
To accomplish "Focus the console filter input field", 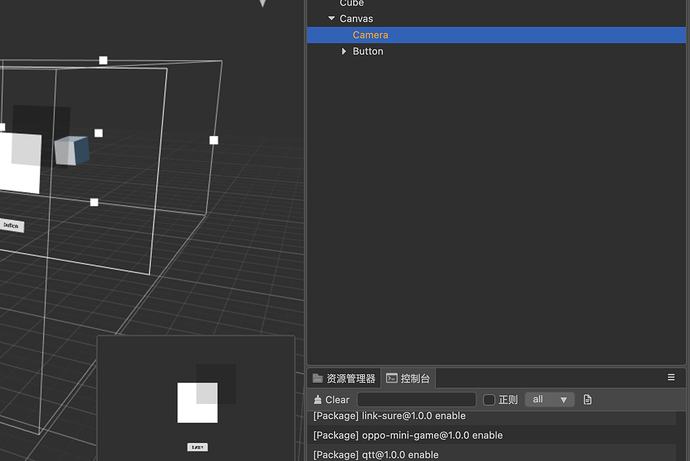I will [x=417, y=399].
